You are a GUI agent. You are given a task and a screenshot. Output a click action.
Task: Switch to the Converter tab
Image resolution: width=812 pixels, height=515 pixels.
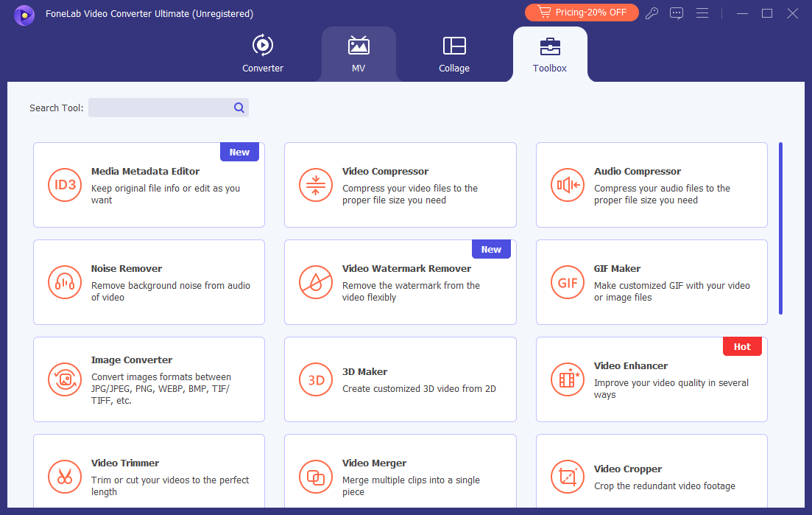click(x=263, y=54)
